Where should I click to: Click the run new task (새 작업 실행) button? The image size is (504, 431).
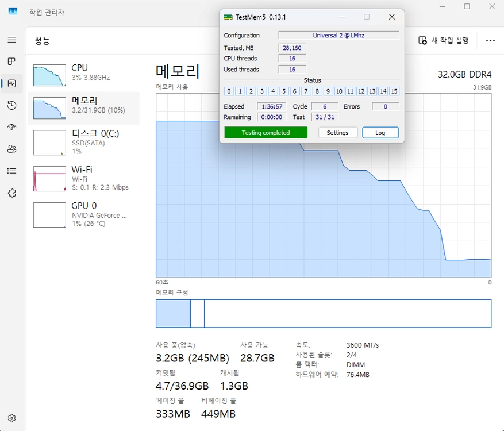(444, 40)
